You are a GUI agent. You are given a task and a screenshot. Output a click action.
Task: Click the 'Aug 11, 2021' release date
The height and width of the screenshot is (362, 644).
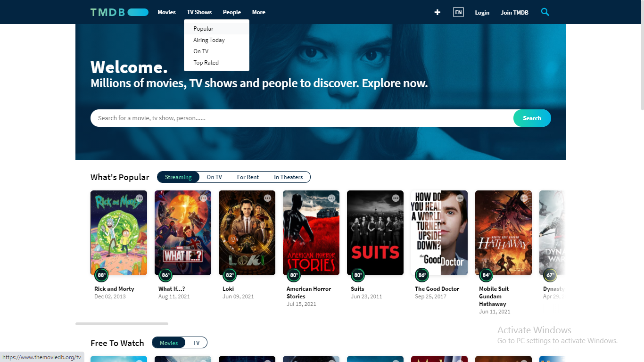click(x=174, y=296)
